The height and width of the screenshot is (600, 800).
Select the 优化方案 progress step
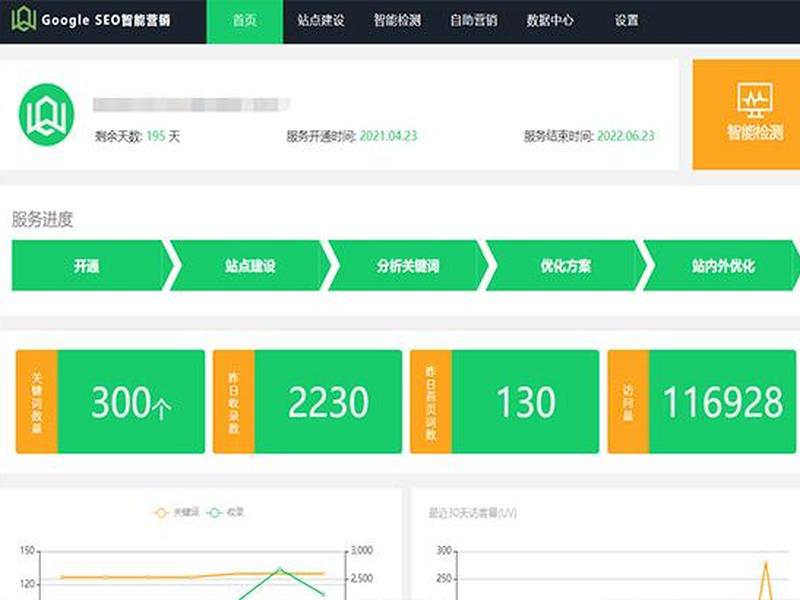(566, 265)
